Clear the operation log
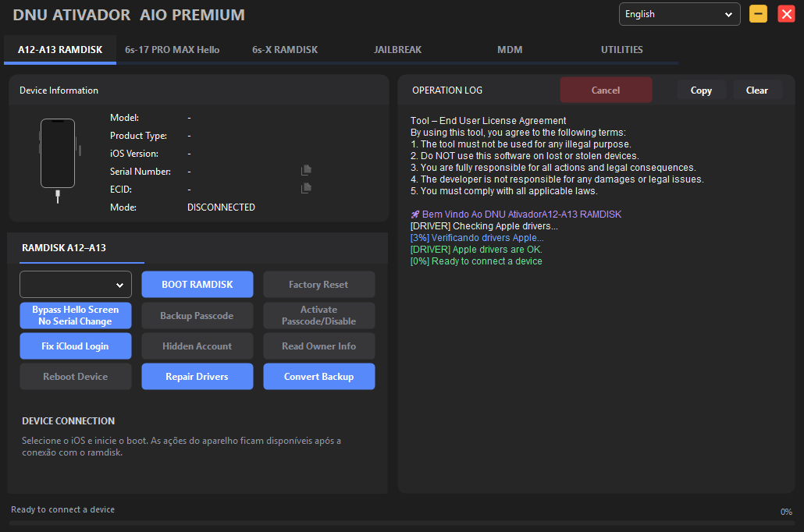 pyautogui.click(x=757, y=90)
